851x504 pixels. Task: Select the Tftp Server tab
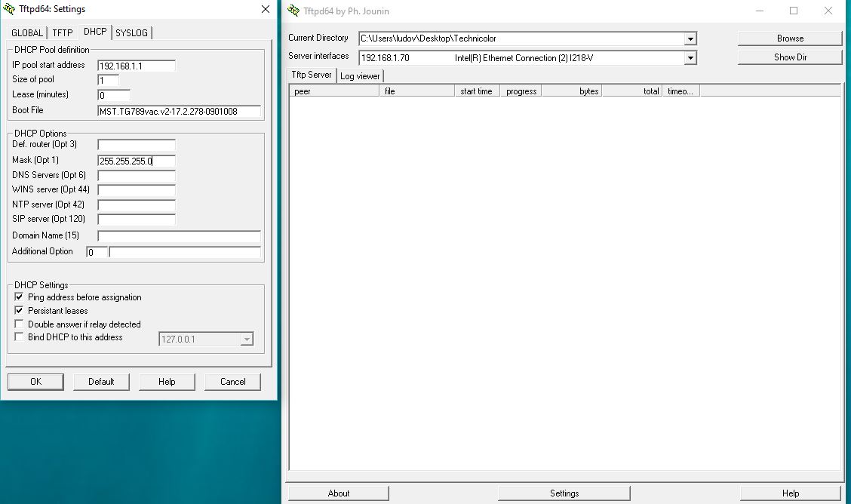coord(312,75)
